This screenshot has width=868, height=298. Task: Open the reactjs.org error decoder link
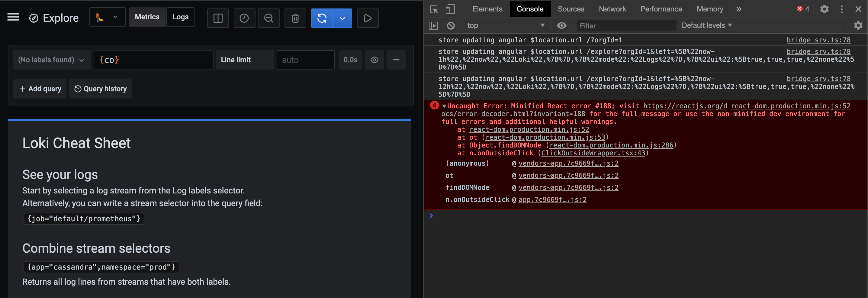(x=685, y=106)
